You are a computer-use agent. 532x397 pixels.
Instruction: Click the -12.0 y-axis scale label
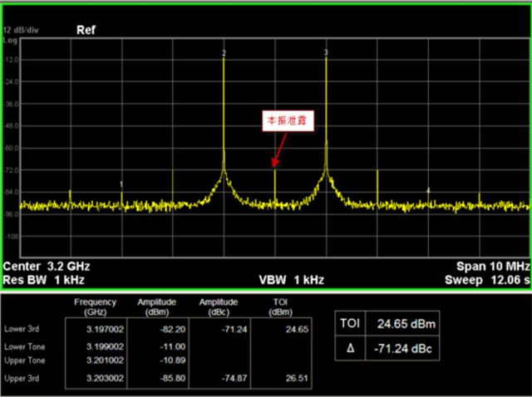(x=12, y=60)
